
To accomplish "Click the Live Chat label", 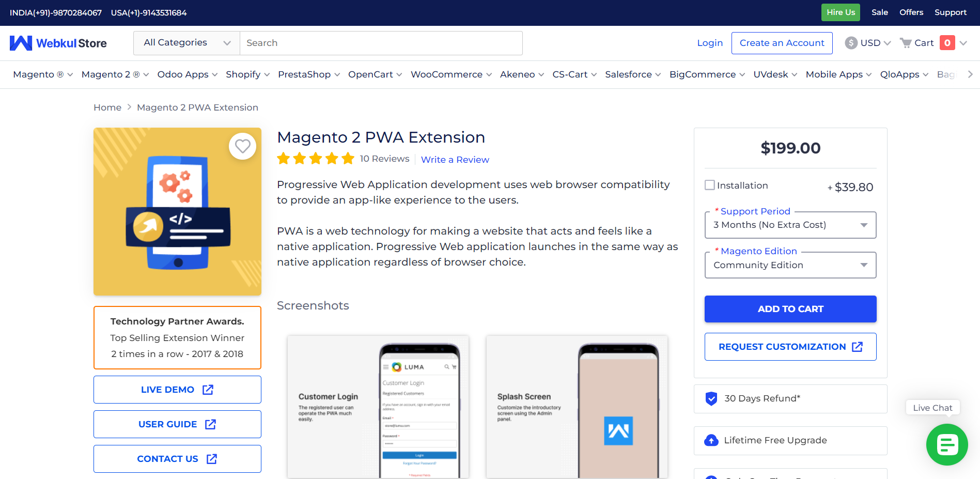I will coord(932,408).
